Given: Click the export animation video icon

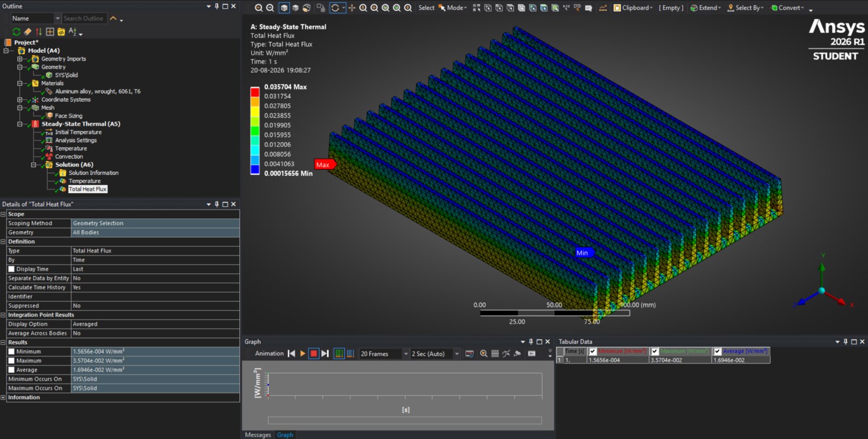Looking at the screenshot, I should click(469, 353).
